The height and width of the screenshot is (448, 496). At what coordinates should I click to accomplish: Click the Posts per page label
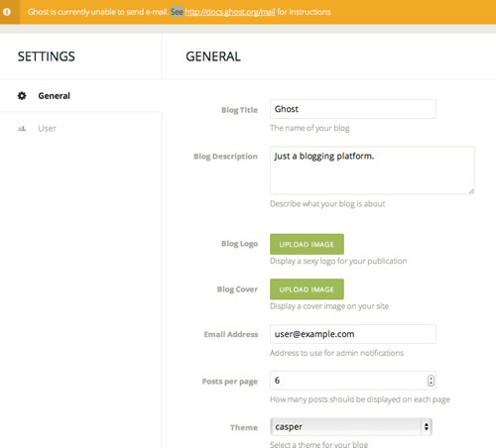(230, 382)
